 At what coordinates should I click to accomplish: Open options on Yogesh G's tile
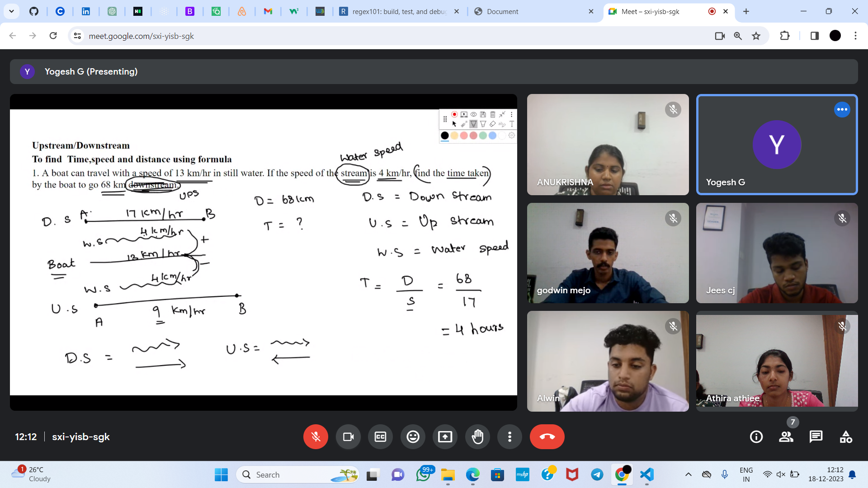point(842,109)
